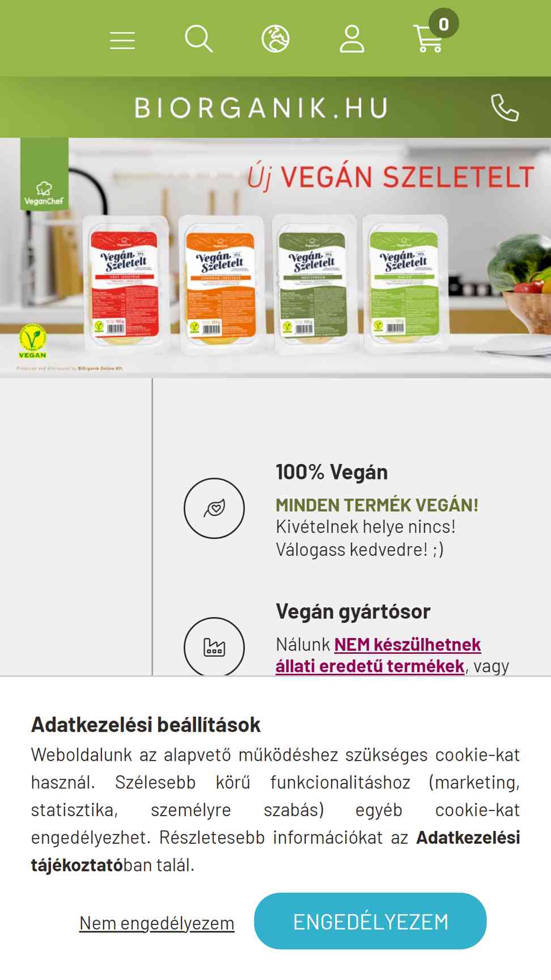Click the leaf heart vegan icon

tap(214, 508)
